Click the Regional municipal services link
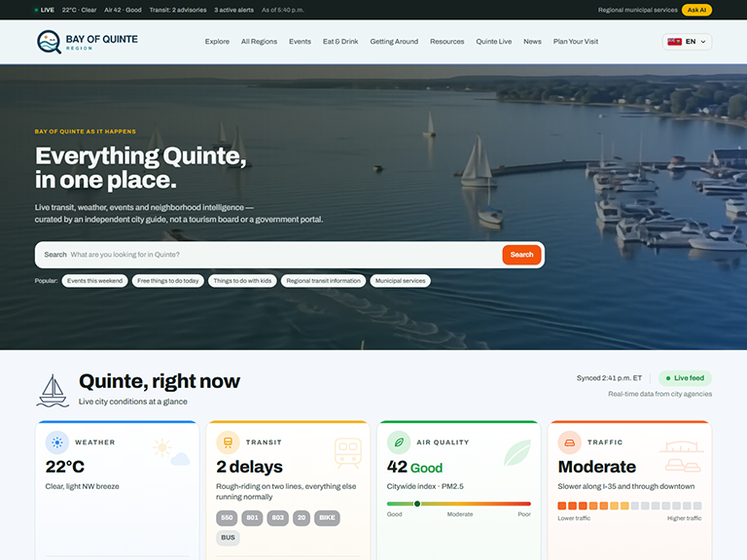 (x=637, y=10)
